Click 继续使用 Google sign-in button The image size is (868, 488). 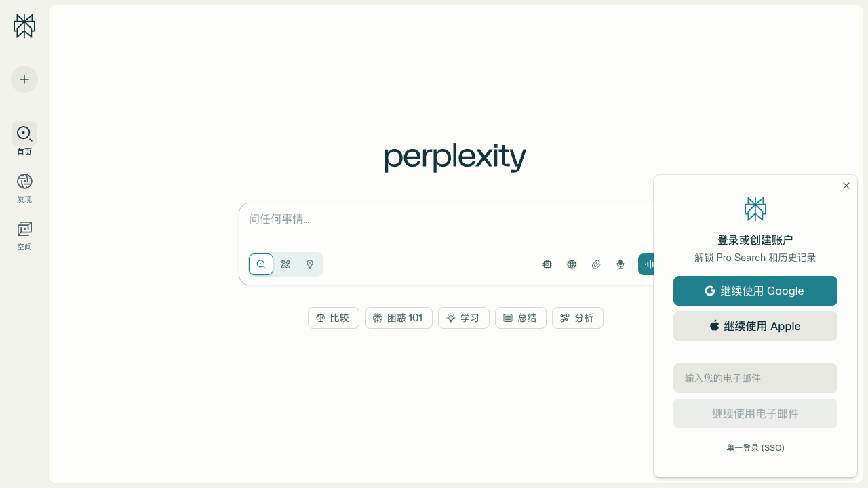pos(755,291)
